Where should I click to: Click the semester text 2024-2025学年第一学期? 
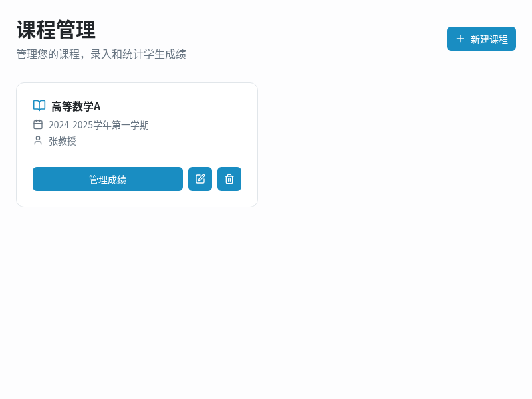click(x=99, y=124)
